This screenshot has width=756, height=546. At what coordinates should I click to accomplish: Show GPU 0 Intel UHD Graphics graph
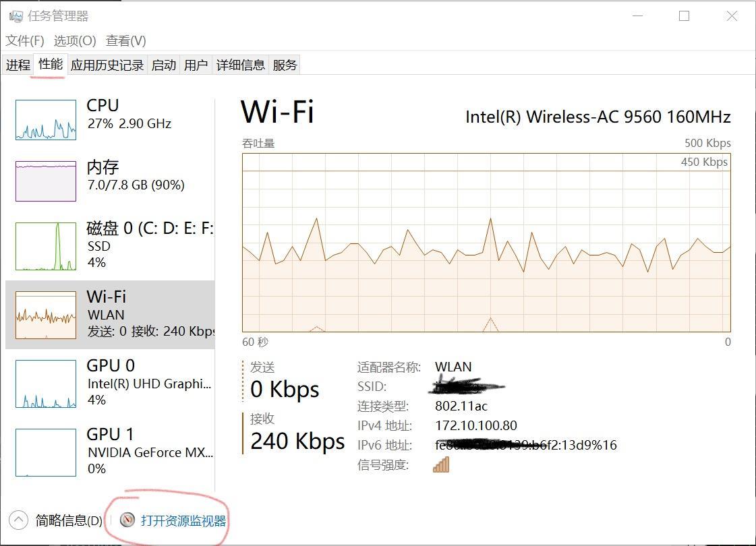pos(46,384)
